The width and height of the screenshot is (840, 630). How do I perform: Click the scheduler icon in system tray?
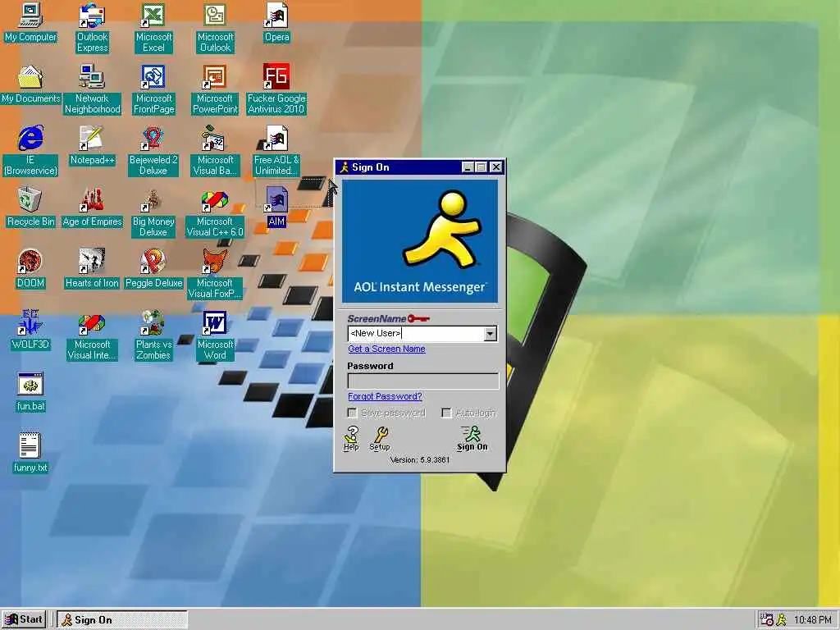coord(767,620)
